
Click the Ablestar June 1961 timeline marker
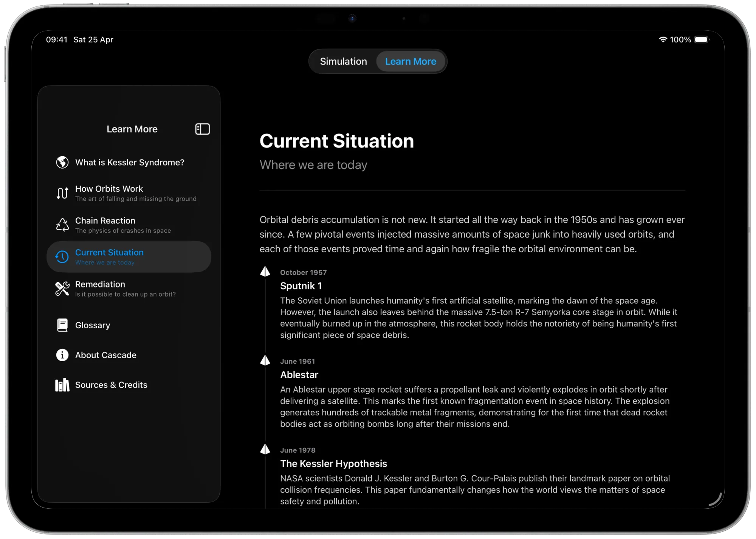[265, 360]
